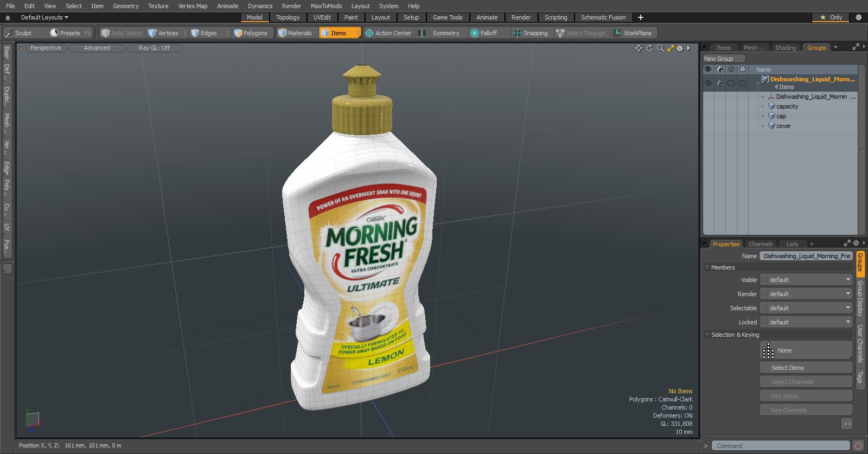This screenshot has width=868, height=454.
Task: Collapse the Members section
Action: click(707, 267)
